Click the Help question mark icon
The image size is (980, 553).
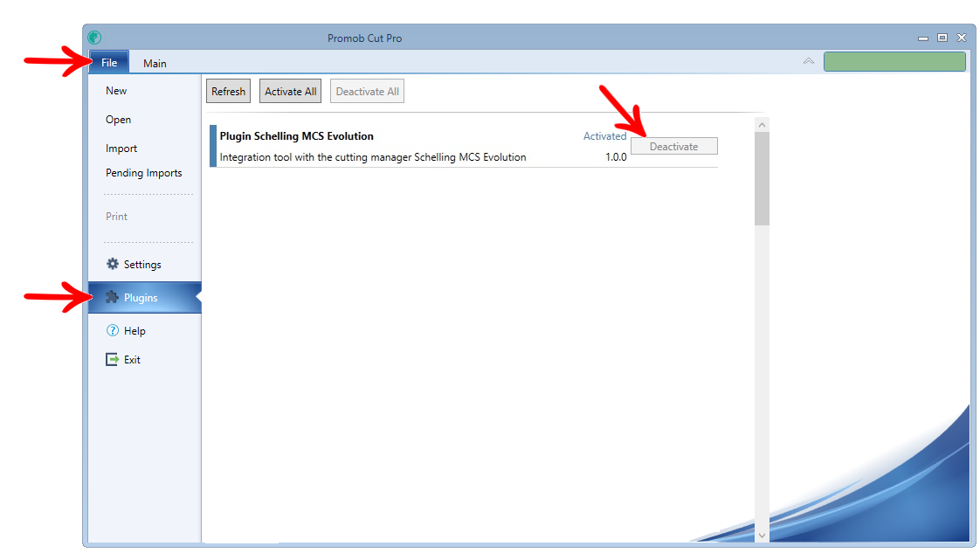(113, 330)
